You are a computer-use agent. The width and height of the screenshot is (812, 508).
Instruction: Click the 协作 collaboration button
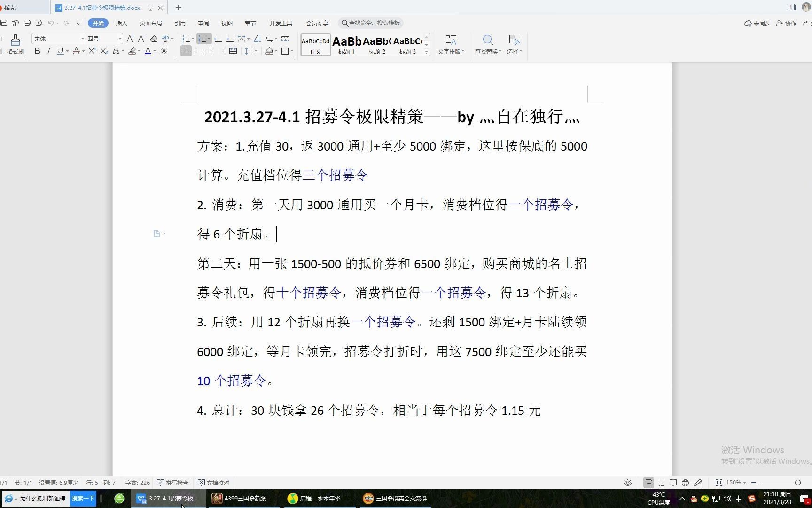pyautogui.click(x=786, y=23)
